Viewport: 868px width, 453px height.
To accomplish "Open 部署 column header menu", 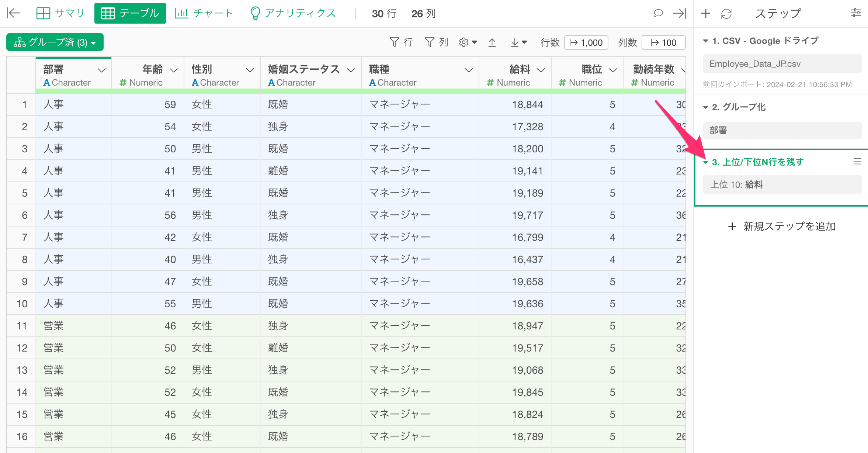I will click(101, 70).
